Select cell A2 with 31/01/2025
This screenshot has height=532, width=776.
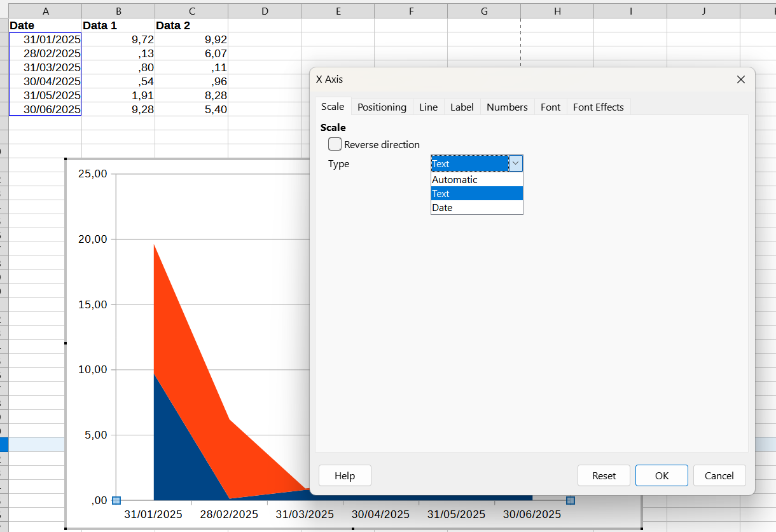point(45,39)
